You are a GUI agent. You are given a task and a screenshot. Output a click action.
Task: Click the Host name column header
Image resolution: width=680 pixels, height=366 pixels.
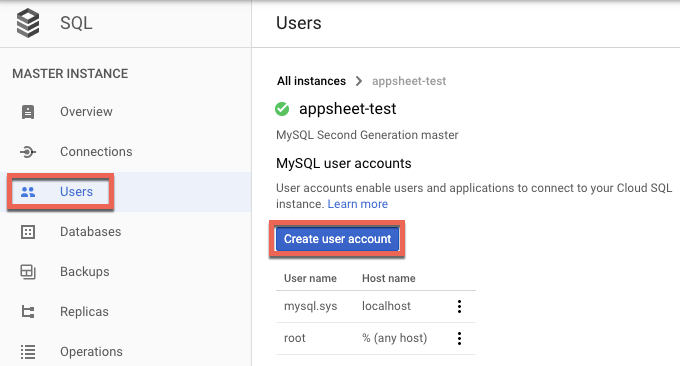click(389, 278)
